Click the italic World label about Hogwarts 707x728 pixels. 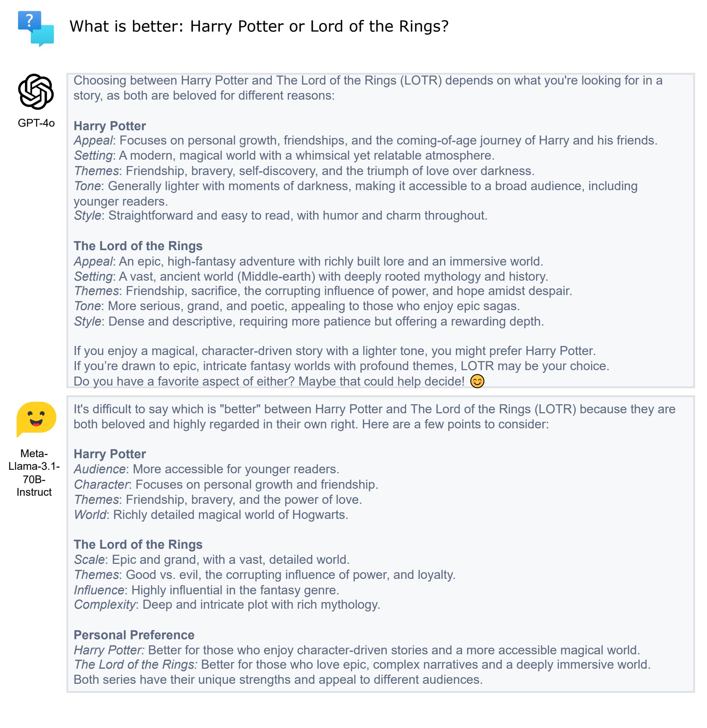[90, 515]
